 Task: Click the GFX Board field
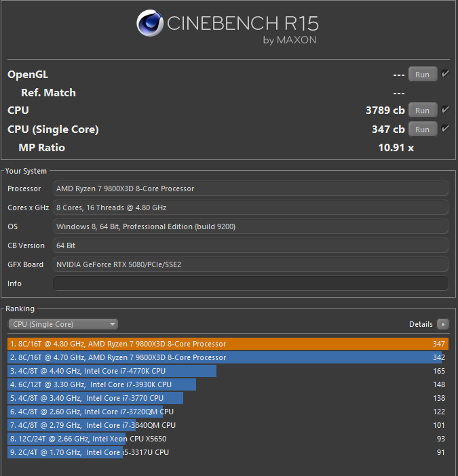tap(250, 264)
